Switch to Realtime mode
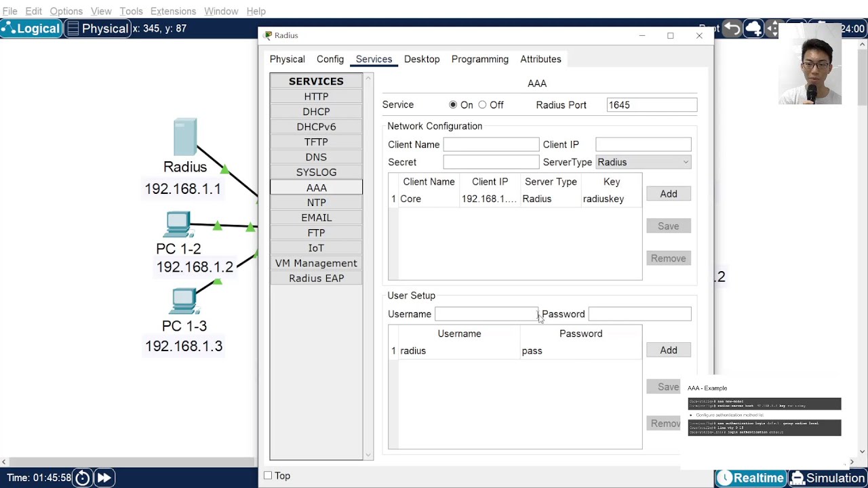The image size is (868, 488). [751, 478]
